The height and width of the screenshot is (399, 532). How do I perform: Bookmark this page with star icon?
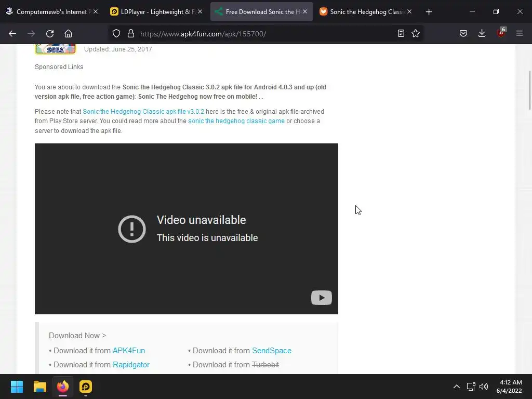(416, 33)
